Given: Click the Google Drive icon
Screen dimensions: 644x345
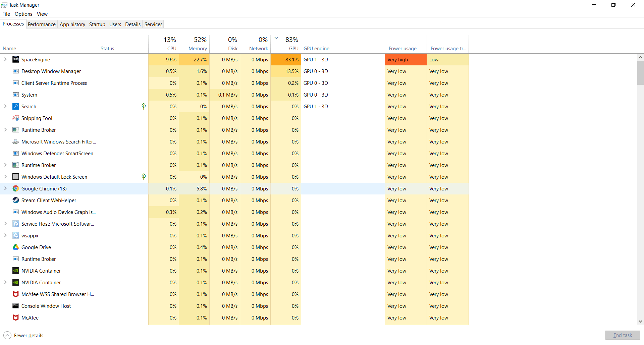Looking at the screenshot, I should [x=16, y=247].
